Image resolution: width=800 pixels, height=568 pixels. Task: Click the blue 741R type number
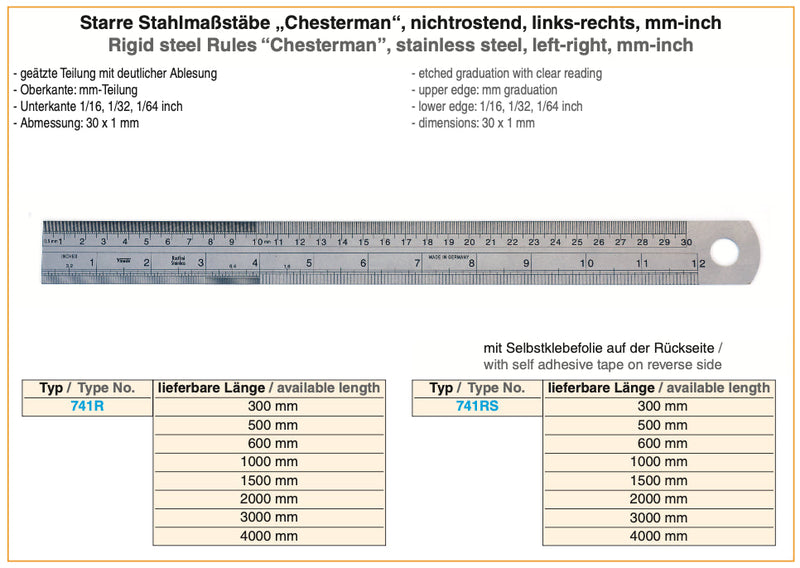pyautogui.click(x=87, y=406)
